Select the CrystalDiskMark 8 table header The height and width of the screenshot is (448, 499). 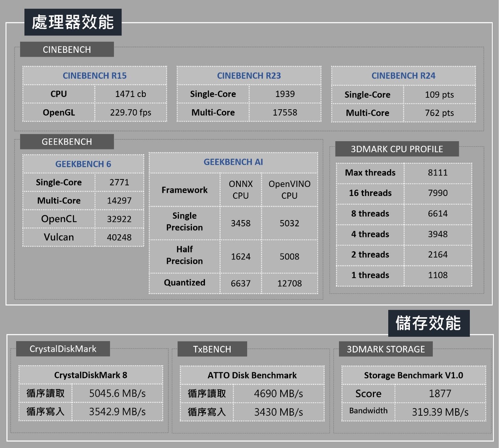[x=91, y=375]
